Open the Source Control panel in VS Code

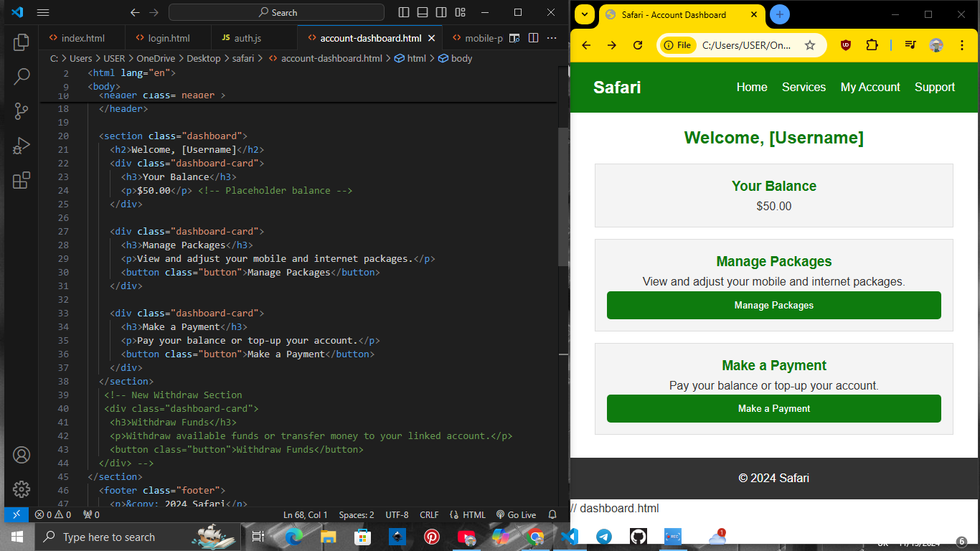21,111
